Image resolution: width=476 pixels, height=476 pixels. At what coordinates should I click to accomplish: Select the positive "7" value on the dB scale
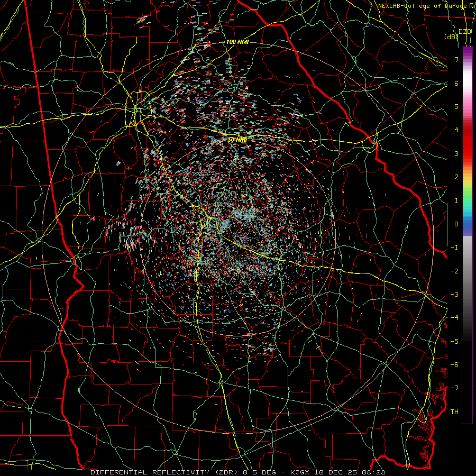456,59
